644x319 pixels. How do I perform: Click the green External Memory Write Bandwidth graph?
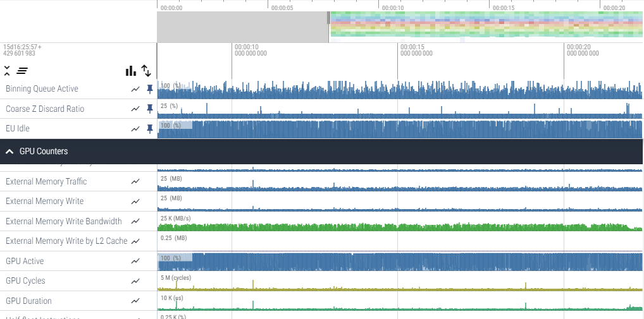[x=400, y=227]
